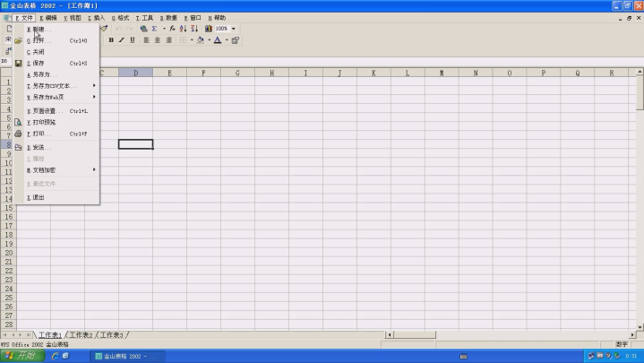
Task: Sort ascending with the A-Z icon
Action: click(184, 29)
